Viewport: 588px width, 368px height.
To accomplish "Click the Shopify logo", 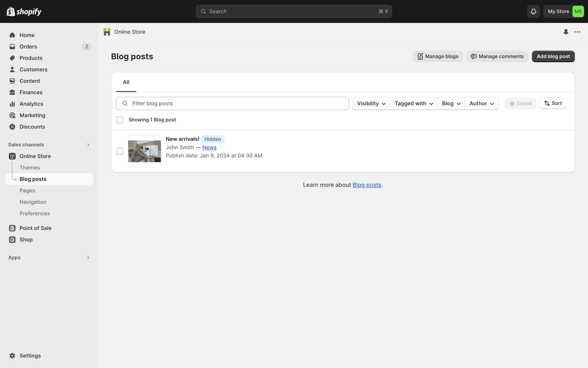I will coord(24,11).
